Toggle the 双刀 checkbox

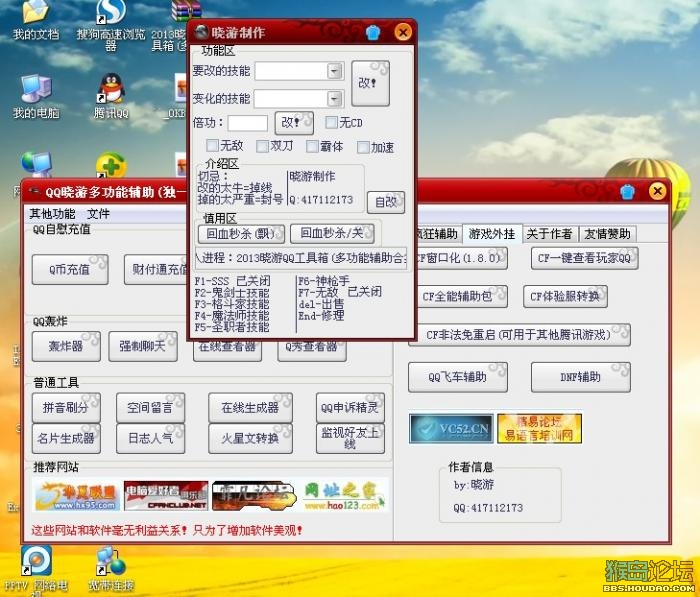click(x=262, y=146)
